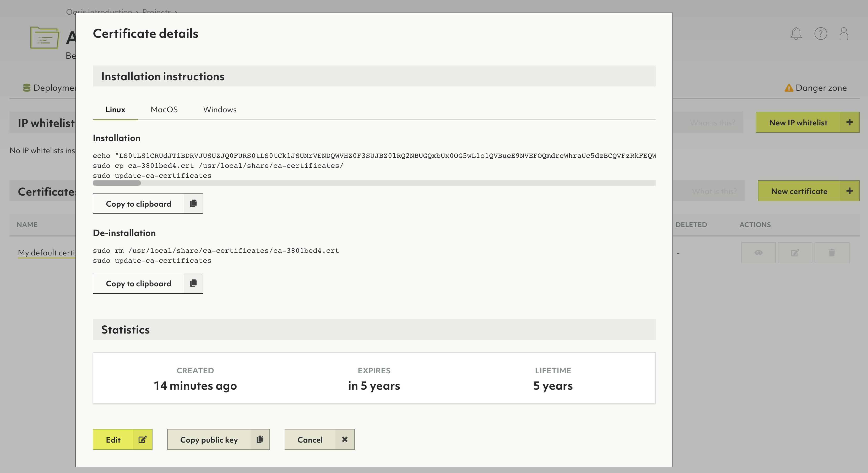Switch to the MacOS tab

click(164, 110)
